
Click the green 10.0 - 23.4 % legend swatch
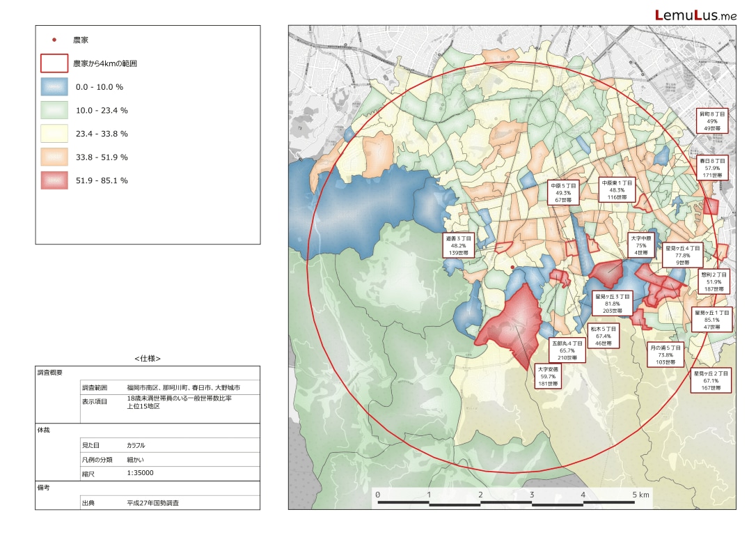[54, 111]
